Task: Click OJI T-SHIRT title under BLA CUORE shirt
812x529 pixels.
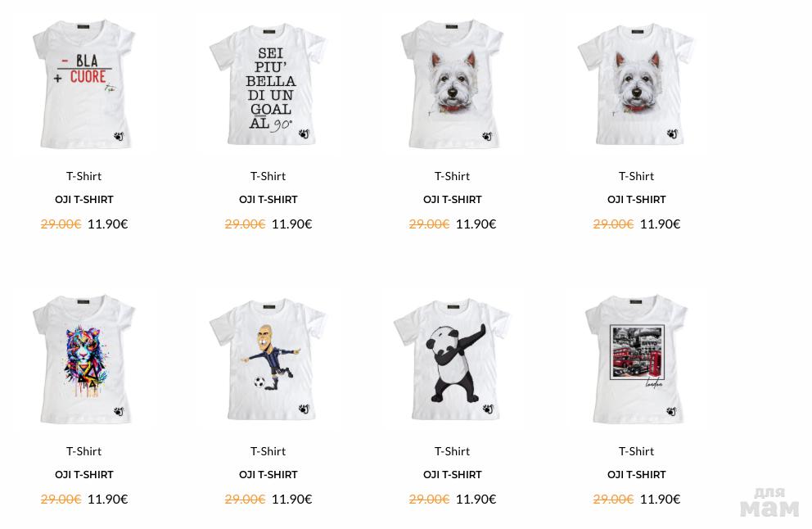Action: coord(83,200)
